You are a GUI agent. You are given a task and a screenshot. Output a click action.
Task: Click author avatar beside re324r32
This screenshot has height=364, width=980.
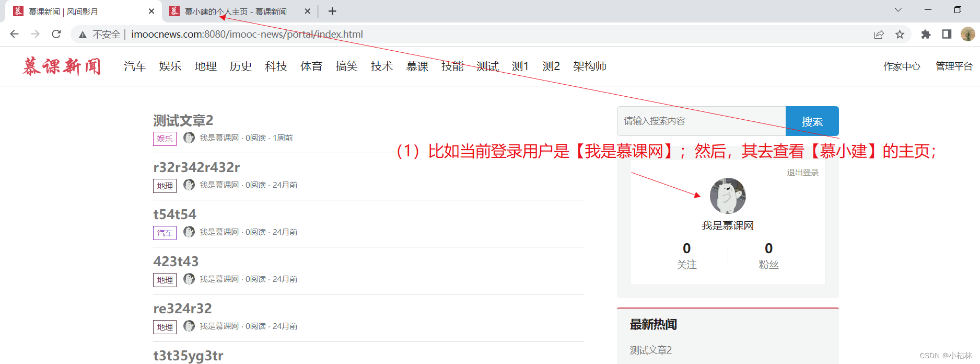pos(189,326)
